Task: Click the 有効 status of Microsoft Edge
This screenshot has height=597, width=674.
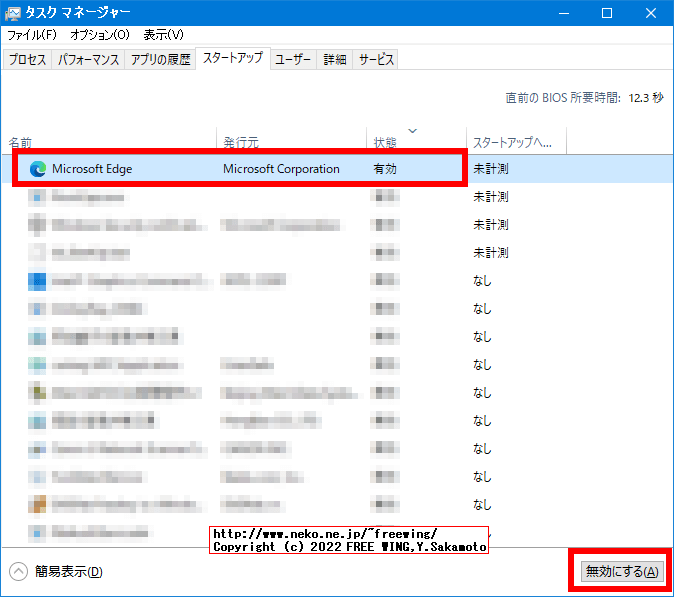Action: click(385, 169)
